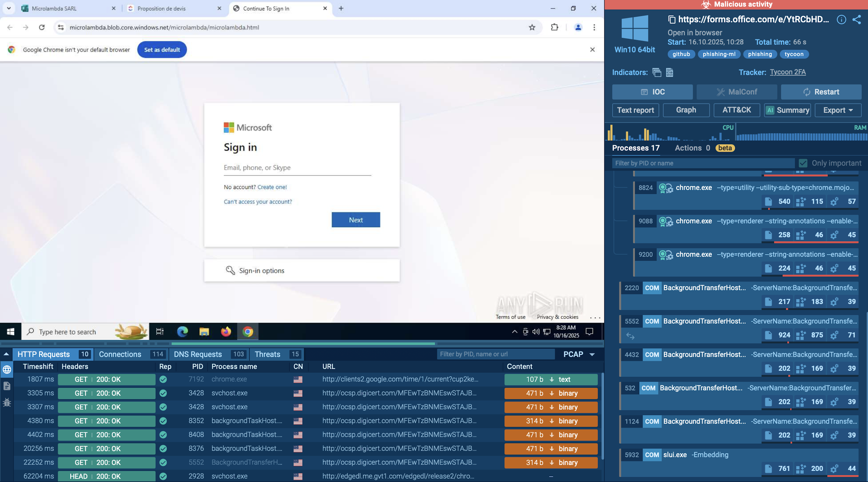This screenshot has height=482, width=868.
Task: Click the share icon beside the task URL
Action: tap(856, 20)
